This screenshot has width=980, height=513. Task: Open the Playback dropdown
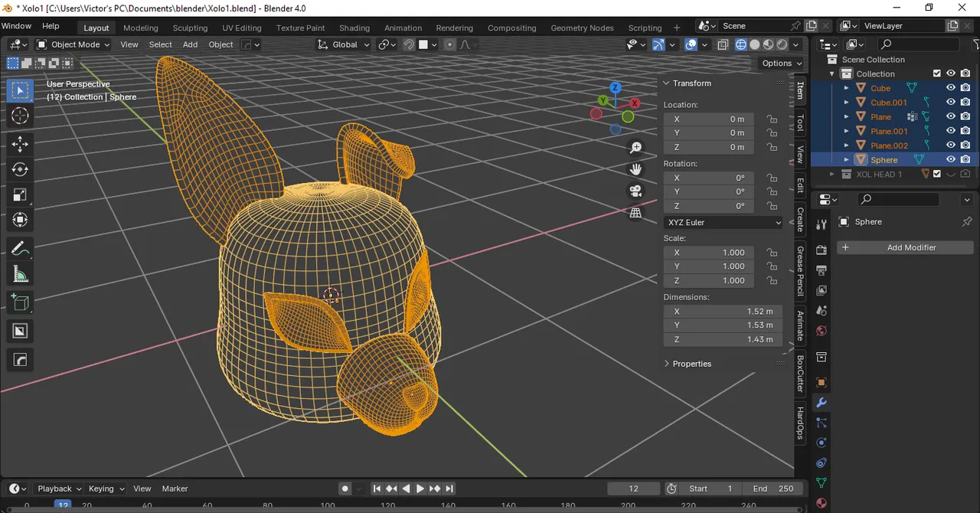tap(59, 488)
